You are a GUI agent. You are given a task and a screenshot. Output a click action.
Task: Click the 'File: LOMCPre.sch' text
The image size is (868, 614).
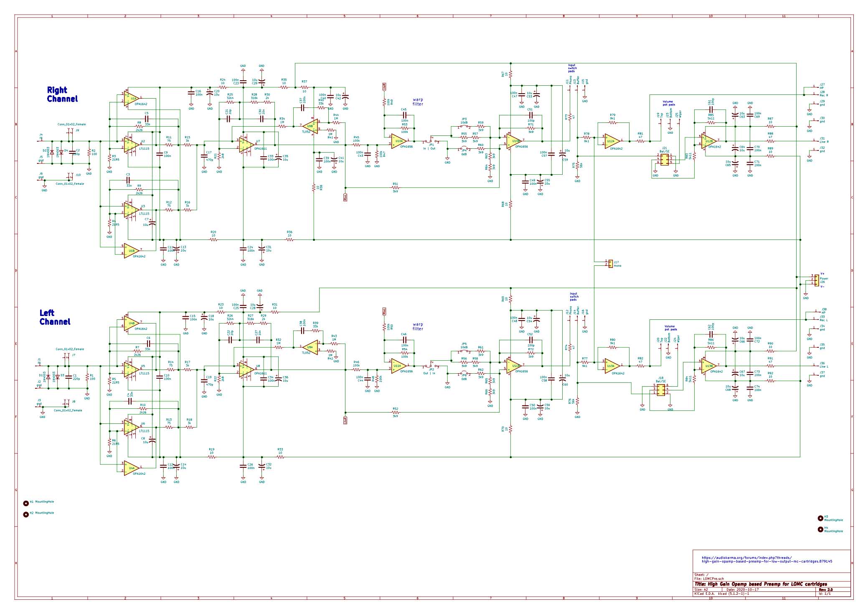tap(709, 579)
